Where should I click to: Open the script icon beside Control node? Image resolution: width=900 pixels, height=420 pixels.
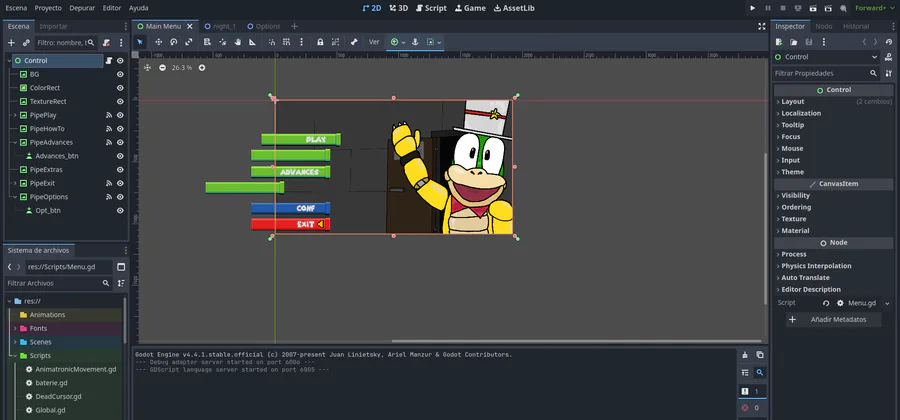click(x=109, y=60)
